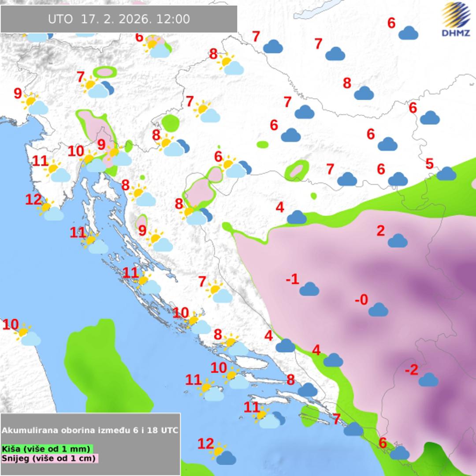This screenshot has height=476, width=476.
Task: Click the -0 temperature value
Action: click(361, 300)
